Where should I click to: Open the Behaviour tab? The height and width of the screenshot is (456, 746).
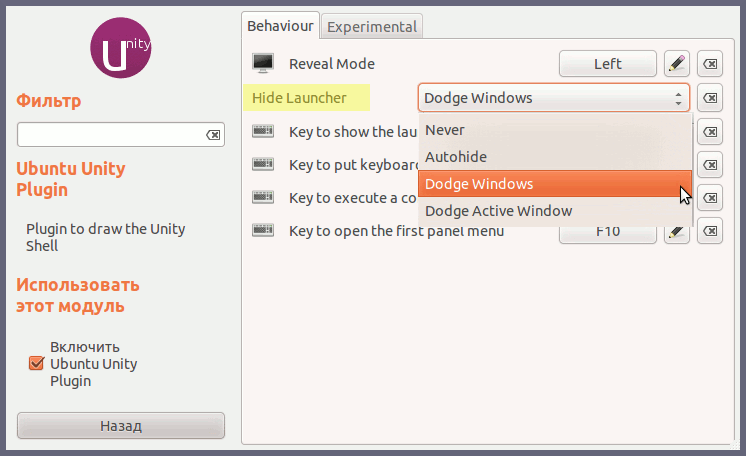[281, 26]
